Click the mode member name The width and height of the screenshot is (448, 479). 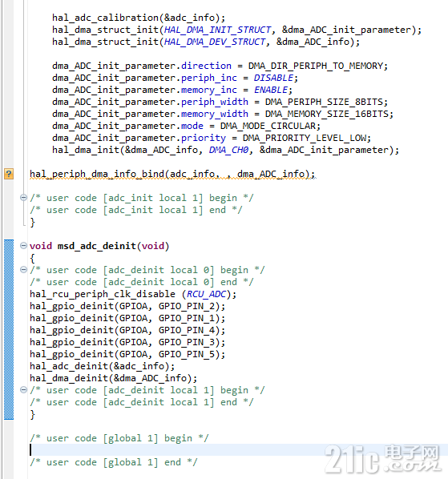coord(192,126)
